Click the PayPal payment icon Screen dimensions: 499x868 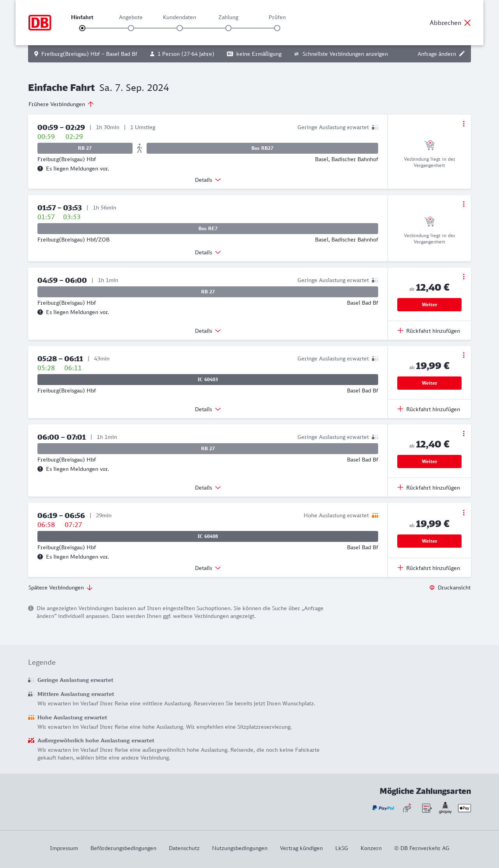pyautogui.click(x=383, y=808)
